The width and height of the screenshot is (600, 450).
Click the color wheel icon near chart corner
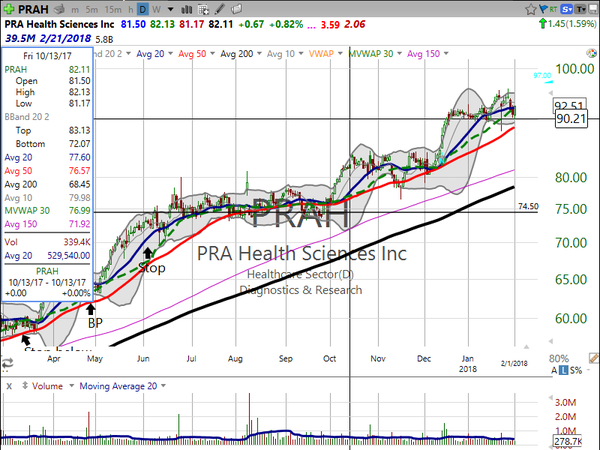pos(591,53)
